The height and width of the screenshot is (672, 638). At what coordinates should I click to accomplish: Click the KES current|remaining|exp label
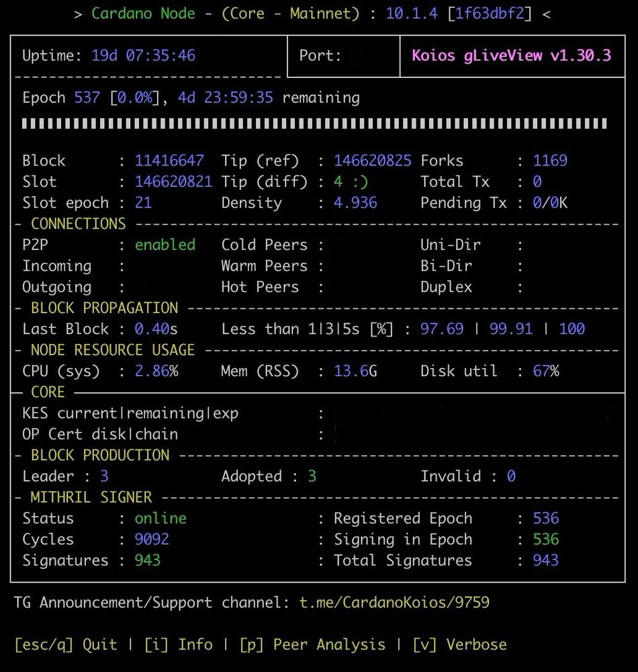(x=130, y=413)
